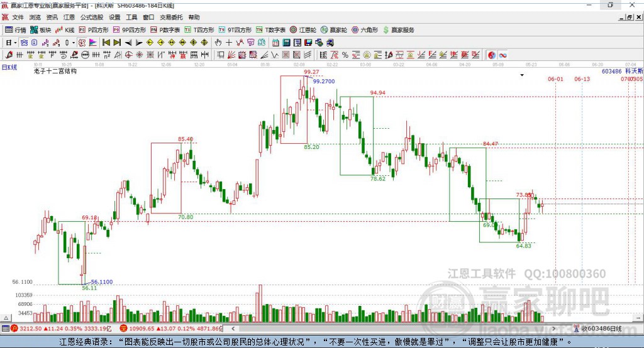Click the red crosshair circle icon
The image size is (644, 348).
point(128,55)
